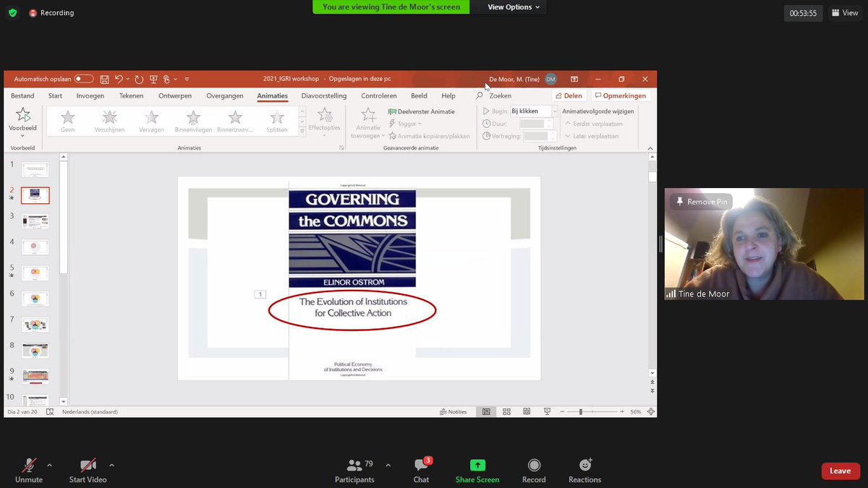Open the Deelvenster Animatie pane
The height and width of the screenshot is (488, 868).
pos(422,111)
